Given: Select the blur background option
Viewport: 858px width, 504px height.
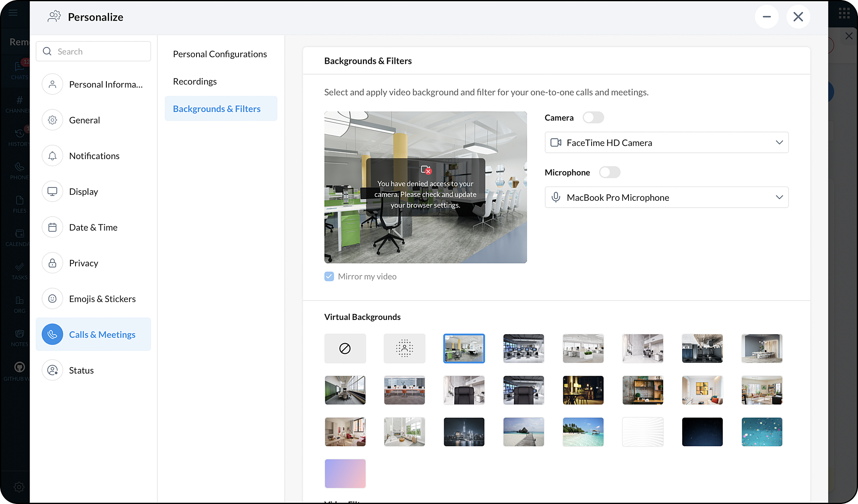Looking at the screenshot, I should (x=405, y=348).
